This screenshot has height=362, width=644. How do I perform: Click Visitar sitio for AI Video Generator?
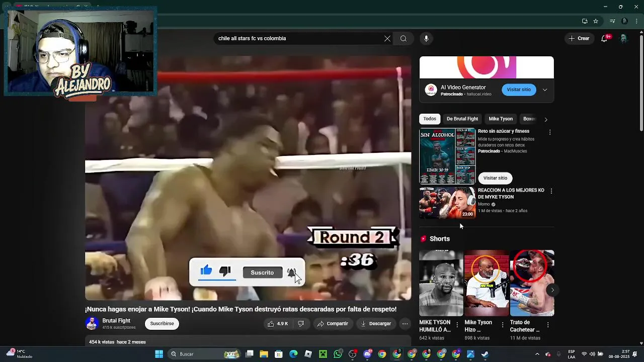pyautogui.click(x=519, y=89)
